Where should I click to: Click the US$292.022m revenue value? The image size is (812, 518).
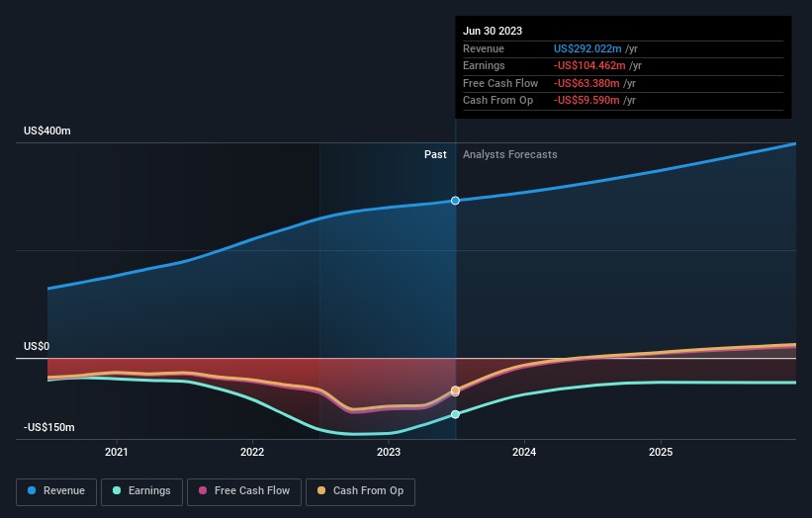point(587,48)
